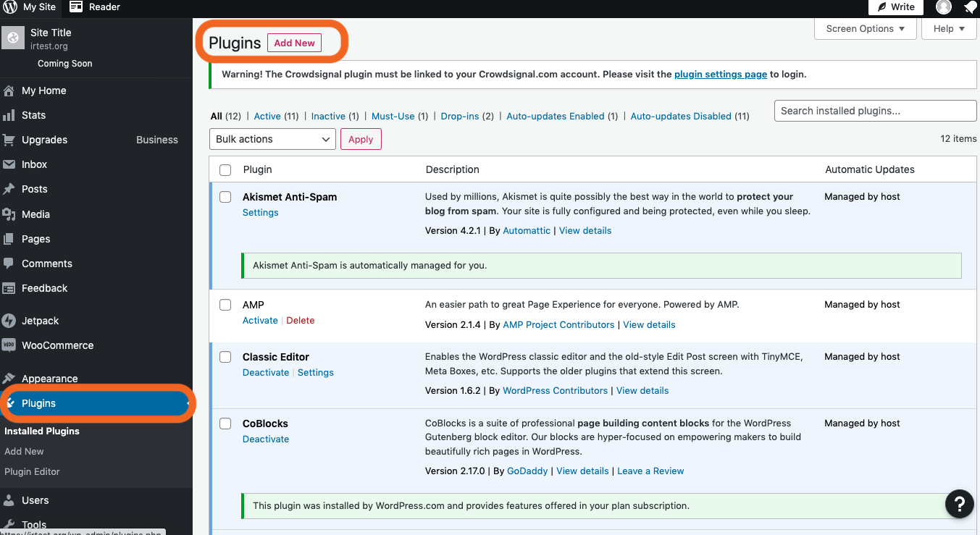The image size is (980, 535).
Task: Open My Site in top bar
Action: [x=30, y=7]
